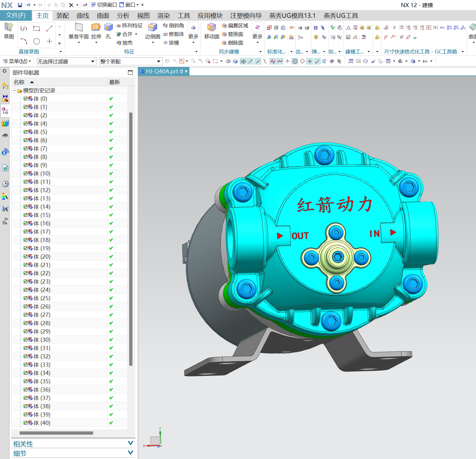Click the 10H7 fit tolerance icon
Image resolution: width=476 pixels, height=459 pixels.
click(442, 28)
